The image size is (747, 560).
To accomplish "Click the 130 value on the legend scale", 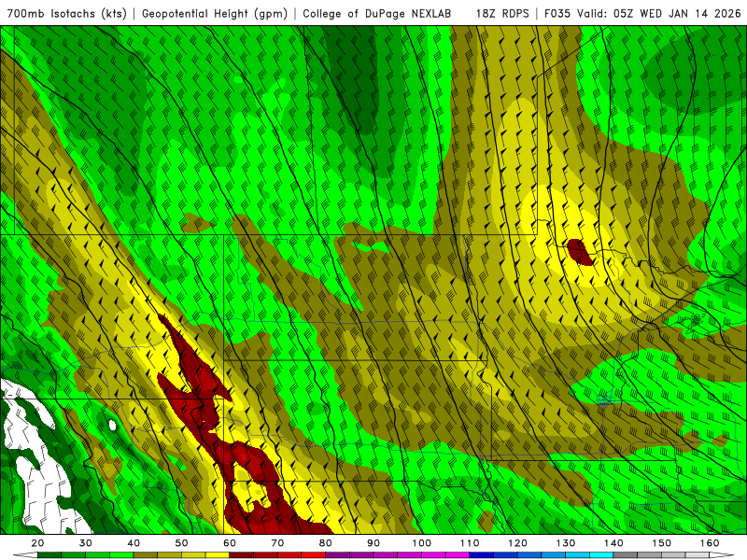I will [x=566, y=543].
